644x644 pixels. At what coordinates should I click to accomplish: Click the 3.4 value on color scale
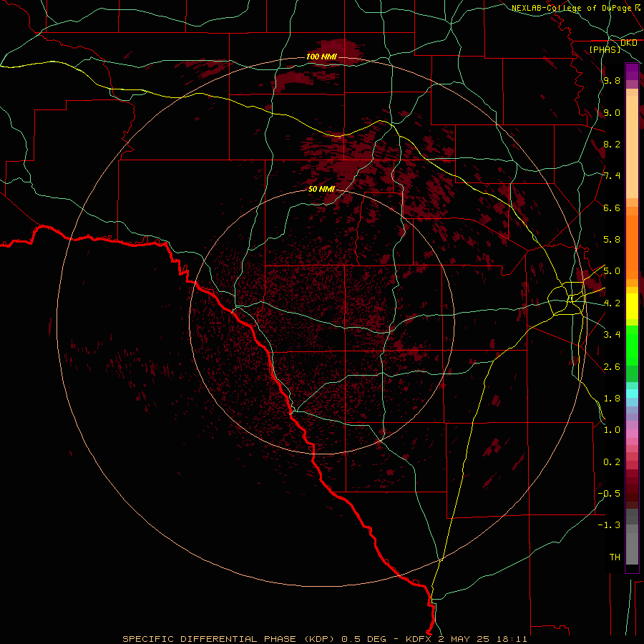pos(612,335)
